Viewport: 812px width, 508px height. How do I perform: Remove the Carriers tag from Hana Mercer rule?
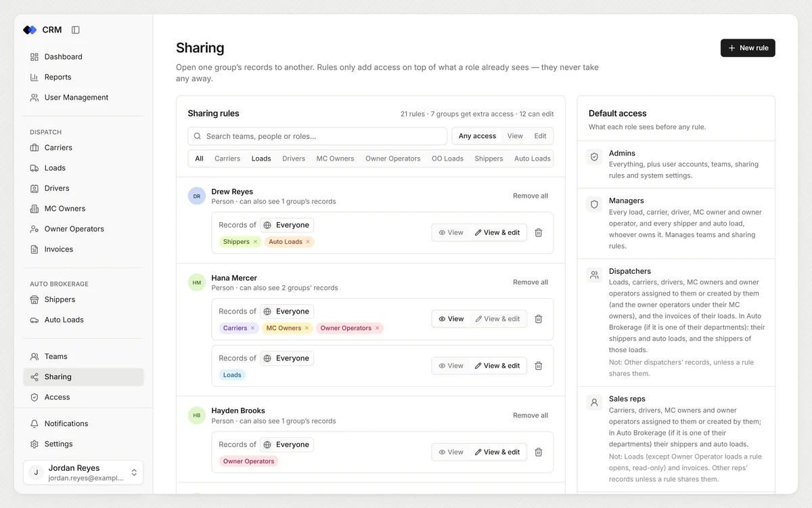pyautogui.click(x=252, y=329)
